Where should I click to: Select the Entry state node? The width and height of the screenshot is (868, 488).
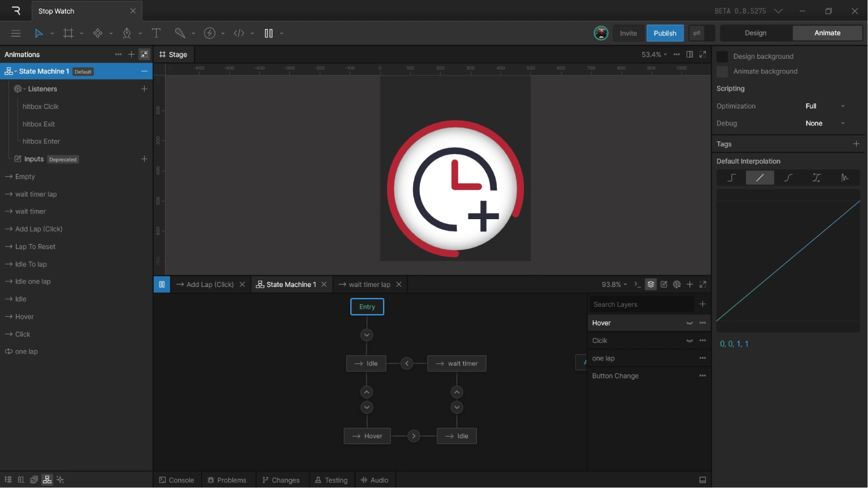(367, 307)
